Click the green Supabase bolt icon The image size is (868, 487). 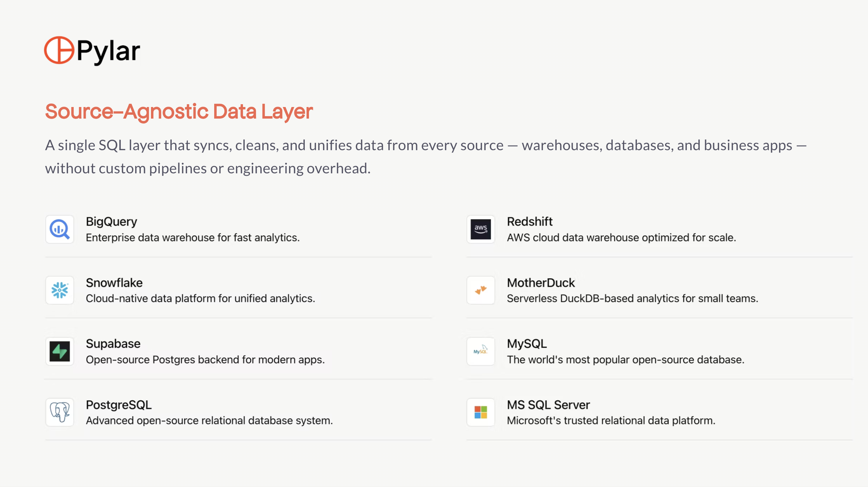(60, 351)
